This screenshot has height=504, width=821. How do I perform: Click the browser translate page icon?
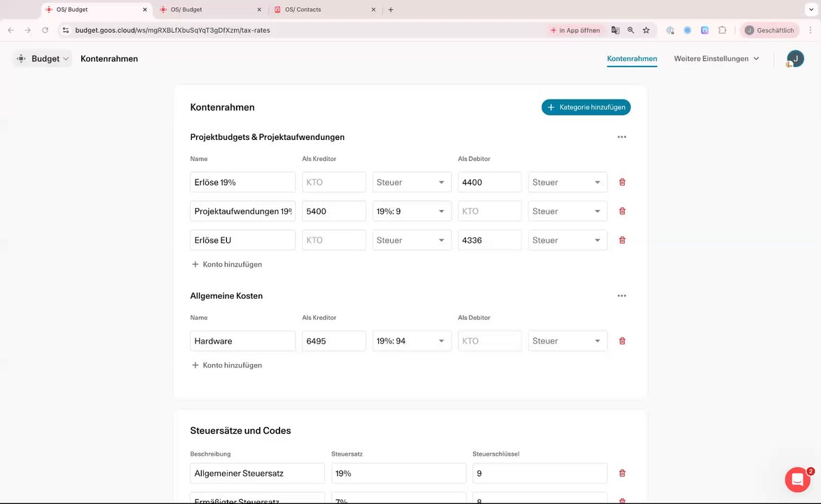615,30
